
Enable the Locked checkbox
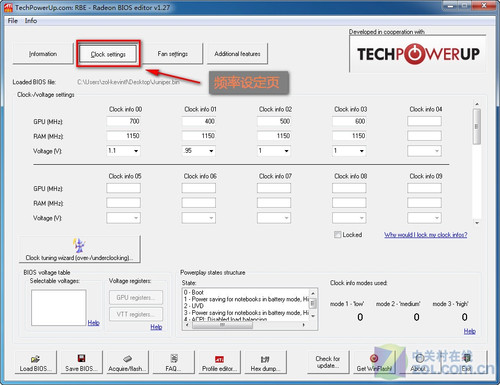[x=337, y=235]
